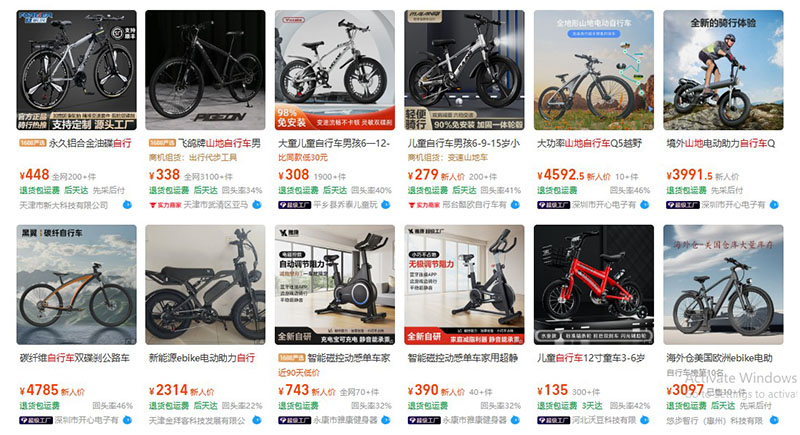Image resolution: width=800 pixels, height=435 pixels.
Task: Click 近90天低价 tag on the ¥743 spin bike
Action: 299,373
